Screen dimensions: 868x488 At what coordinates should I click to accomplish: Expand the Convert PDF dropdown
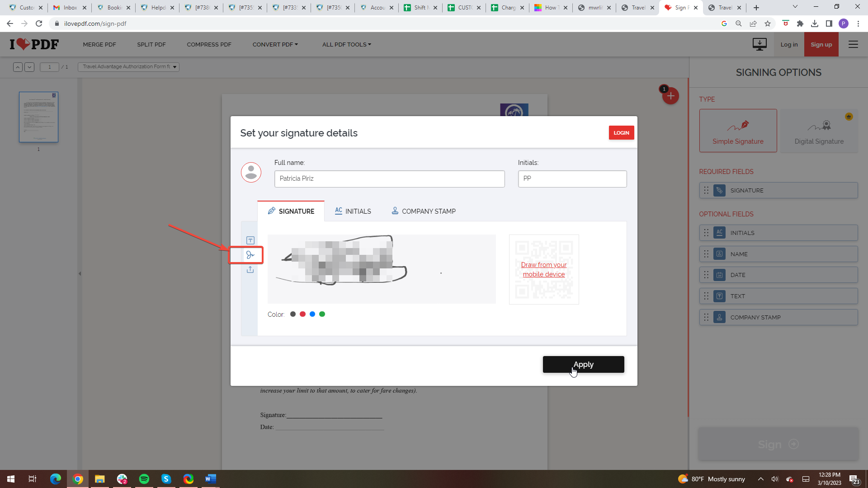point(275,44)
